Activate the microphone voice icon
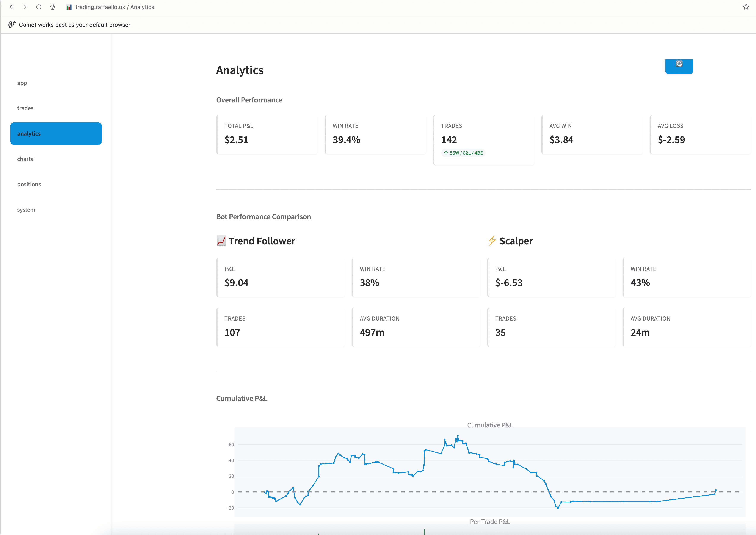The height and width of the screenshot is (535, 756). click(52, 7)
